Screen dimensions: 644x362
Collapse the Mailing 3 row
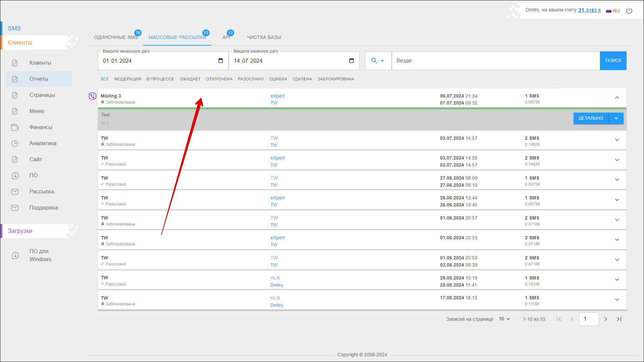[617, 98]
